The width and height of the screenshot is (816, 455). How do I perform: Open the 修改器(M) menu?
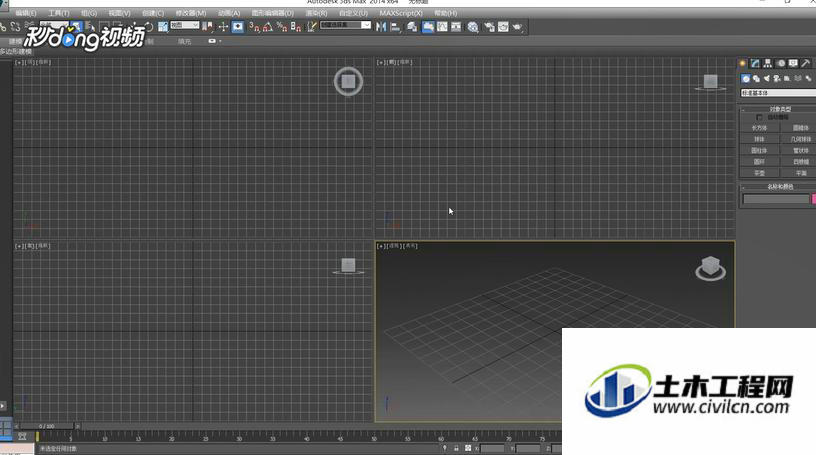point(190,13)
